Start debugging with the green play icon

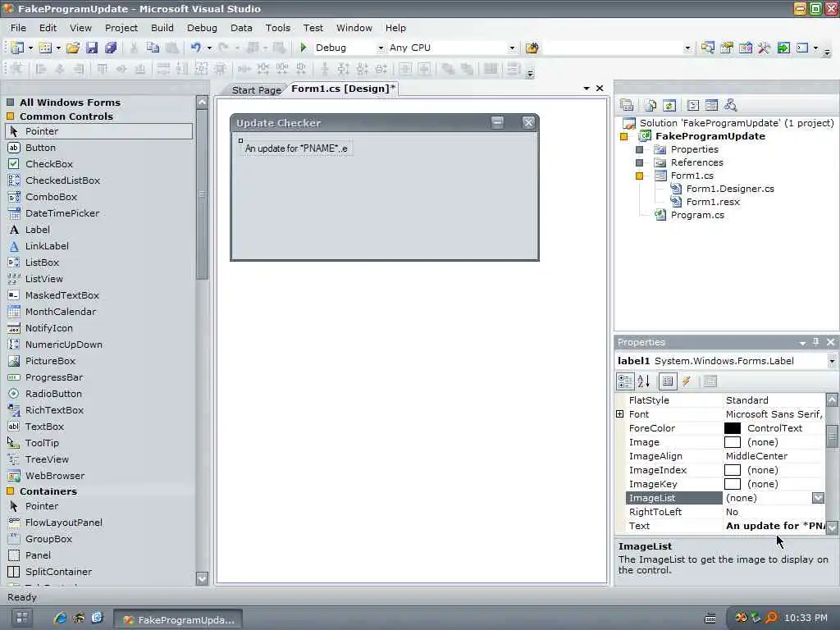(304, 48)
